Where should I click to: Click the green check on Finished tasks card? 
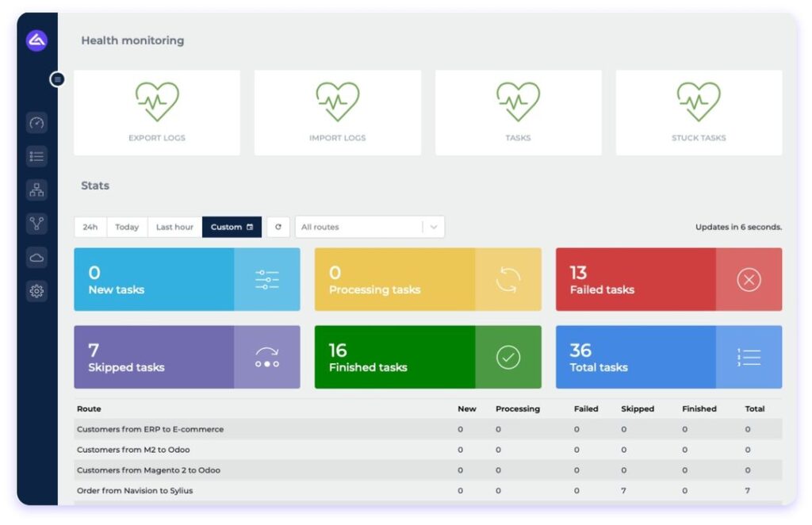click(507, 357)
